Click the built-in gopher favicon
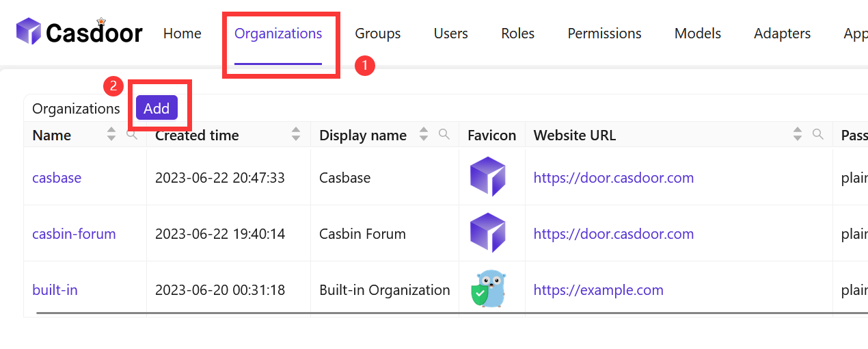 point(487,289)
